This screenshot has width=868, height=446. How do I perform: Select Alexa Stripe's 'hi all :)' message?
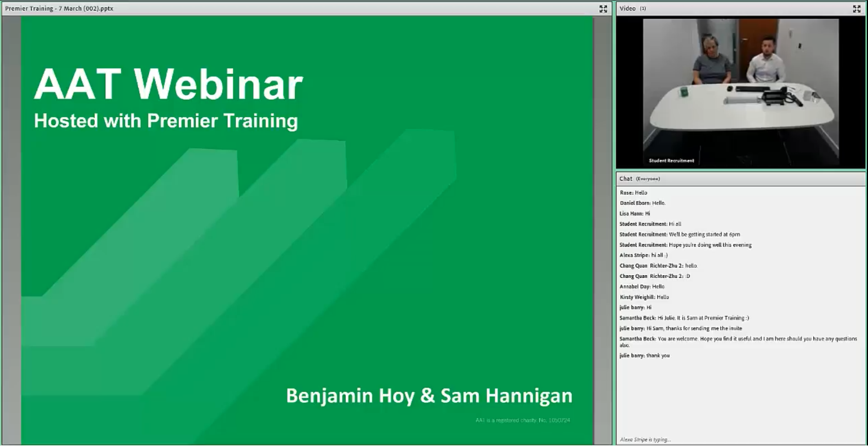644,255
